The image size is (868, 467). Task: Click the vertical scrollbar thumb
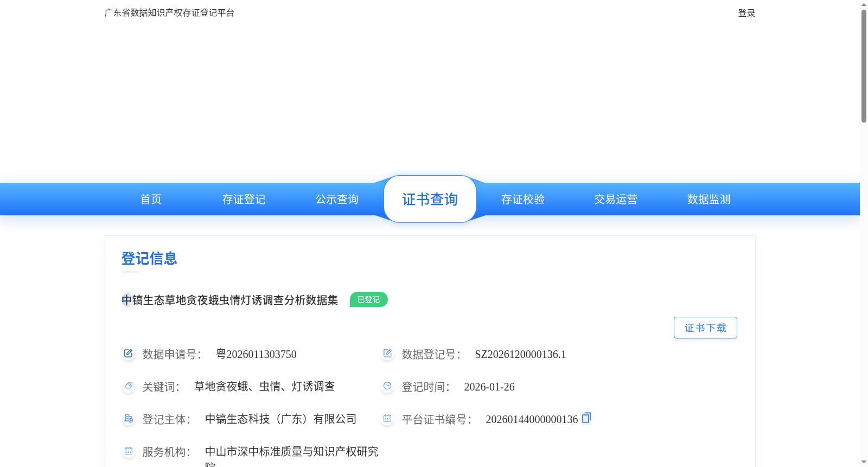(864, 66)
